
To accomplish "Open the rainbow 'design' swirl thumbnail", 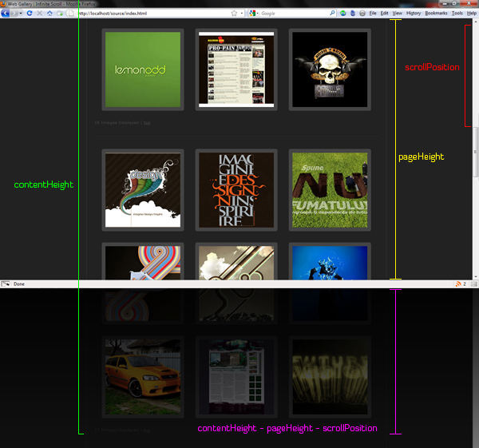I will [x=143, y=190].
